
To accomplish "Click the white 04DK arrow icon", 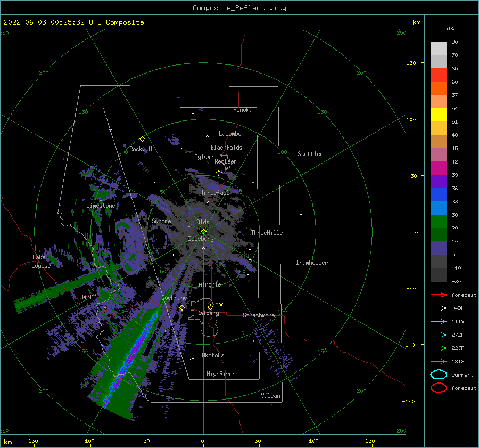I will pyautogui.click(x=439, y=308).
